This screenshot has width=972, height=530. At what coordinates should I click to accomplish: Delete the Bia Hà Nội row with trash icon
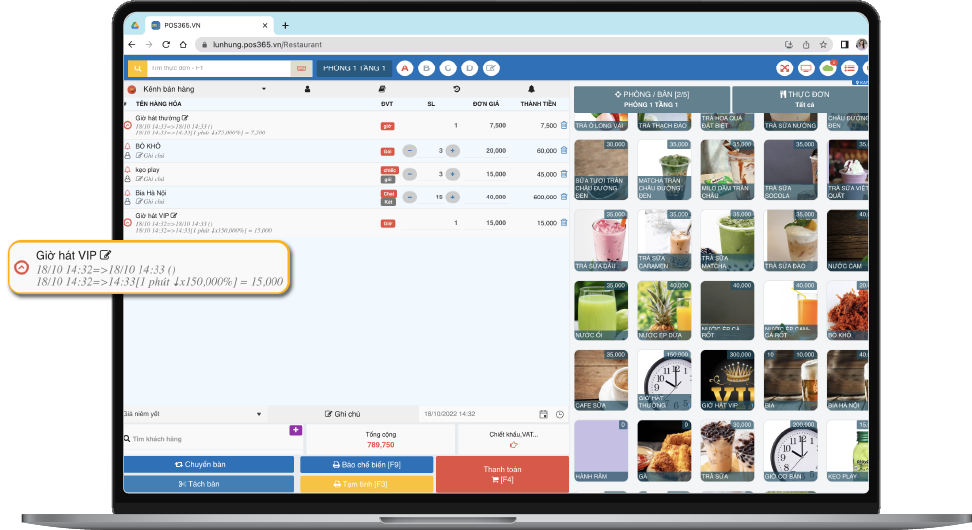coord(563,197)
